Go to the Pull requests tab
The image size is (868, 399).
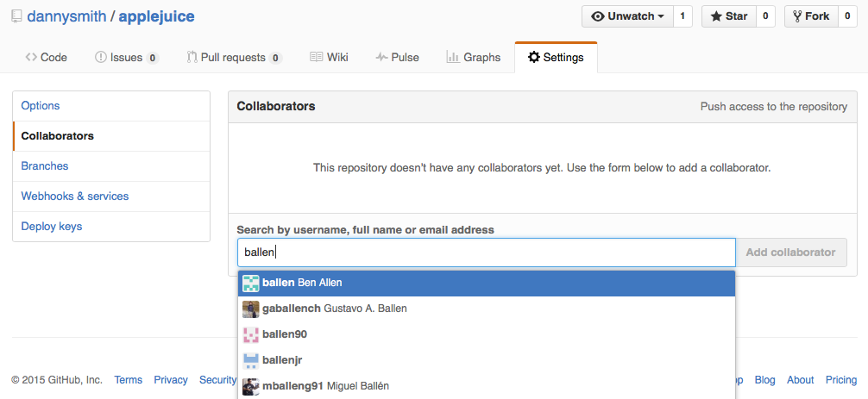click(x=234, y=58)
